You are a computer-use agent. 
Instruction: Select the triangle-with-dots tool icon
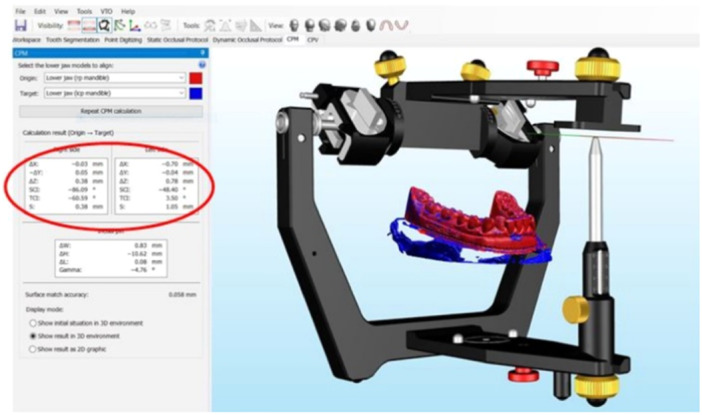[225, 26]
